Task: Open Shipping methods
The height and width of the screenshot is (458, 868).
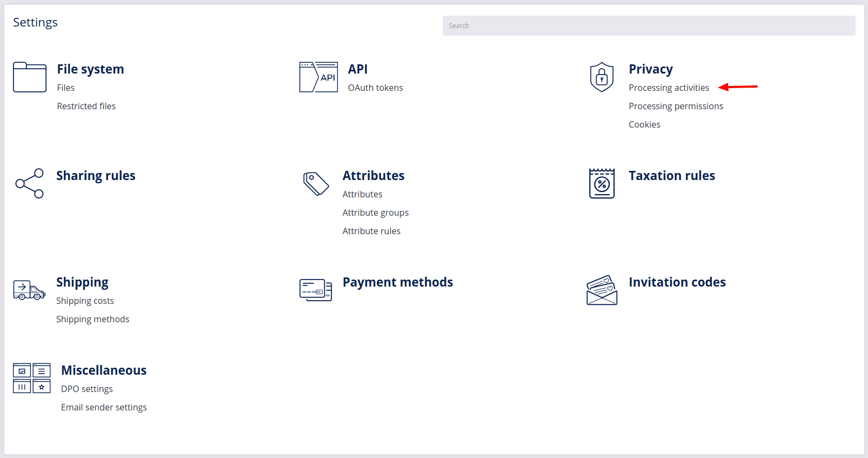Action: (92, 319)
